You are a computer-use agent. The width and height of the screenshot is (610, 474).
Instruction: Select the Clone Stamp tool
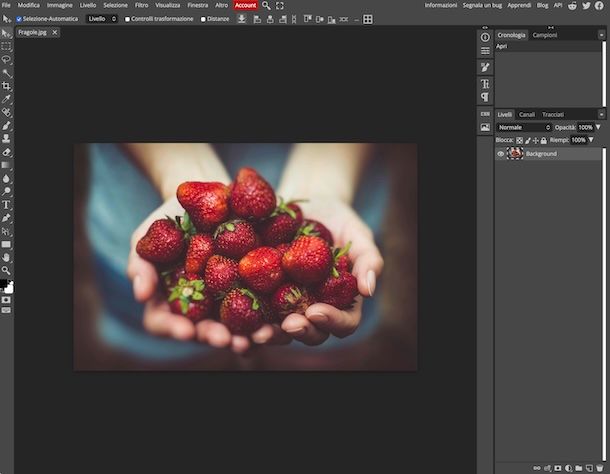(6, 139)
